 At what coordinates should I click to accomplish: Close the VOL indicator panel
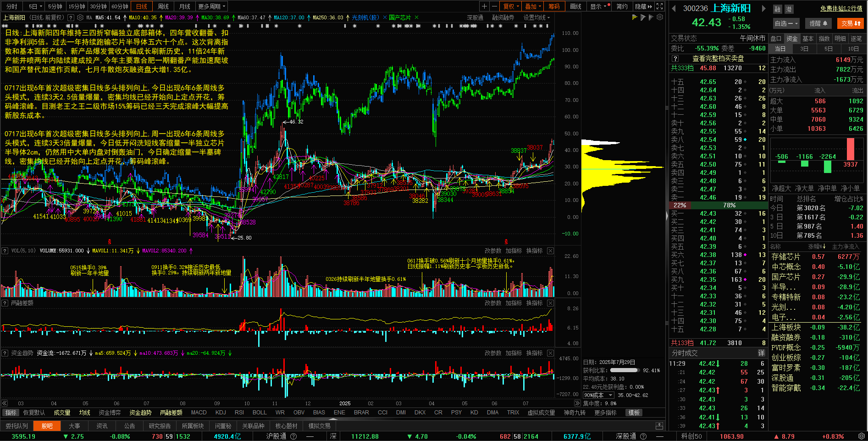550,251
